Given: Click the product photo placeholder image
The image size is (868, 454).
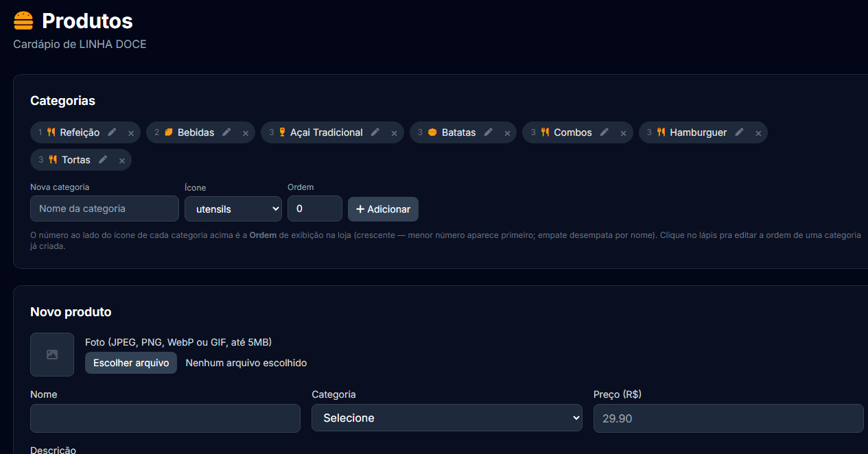Looking at the screenshot, I should coord(52,355).
